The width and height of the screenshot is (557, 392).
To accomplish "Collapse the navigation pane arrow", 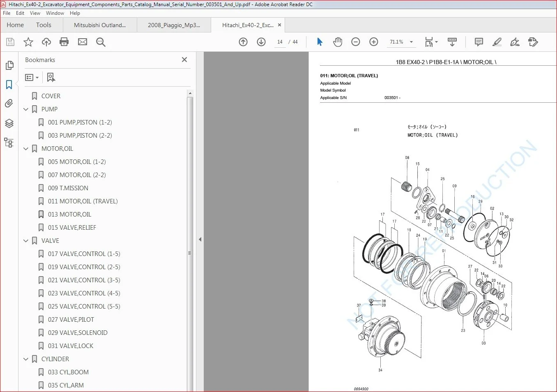I will pos(200,239).
